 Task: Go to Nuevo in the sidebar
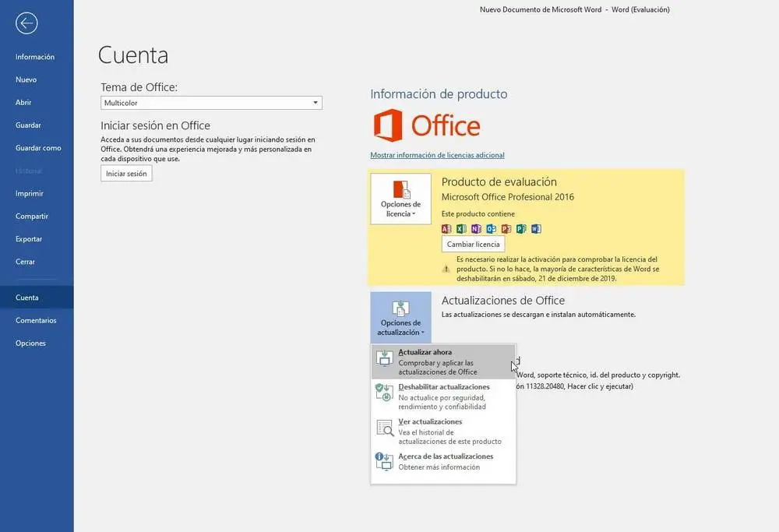[37, 79]
